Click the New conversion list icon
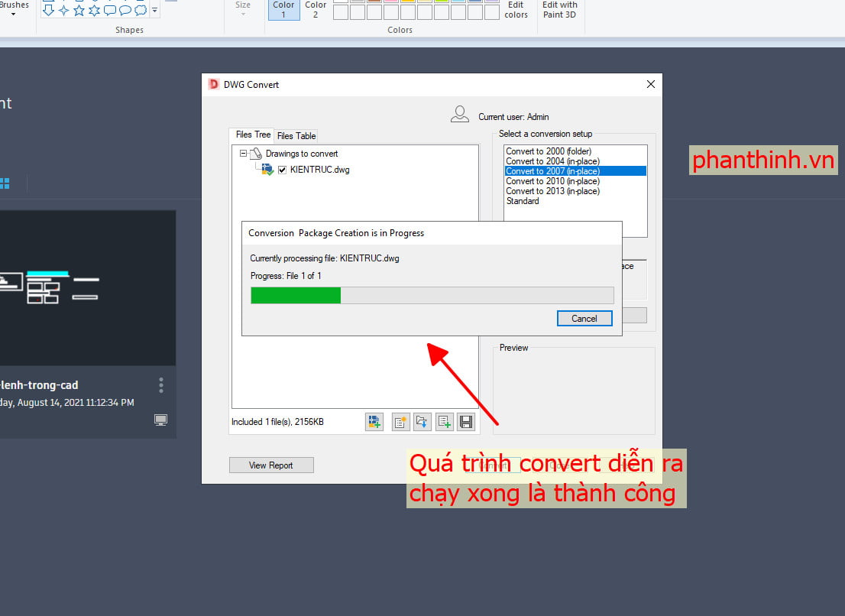The width and height of the screenshot is (845, 616). (400, 421)
